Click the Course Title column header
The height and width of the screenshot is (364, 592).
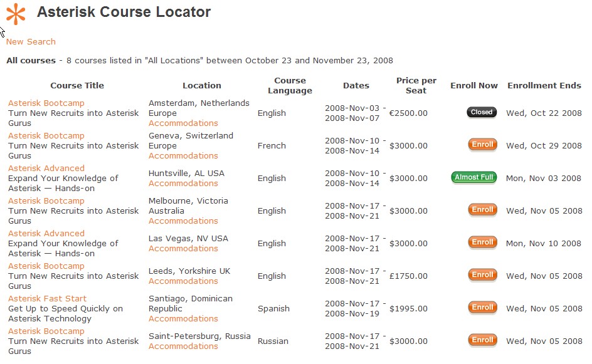[77, 85]
